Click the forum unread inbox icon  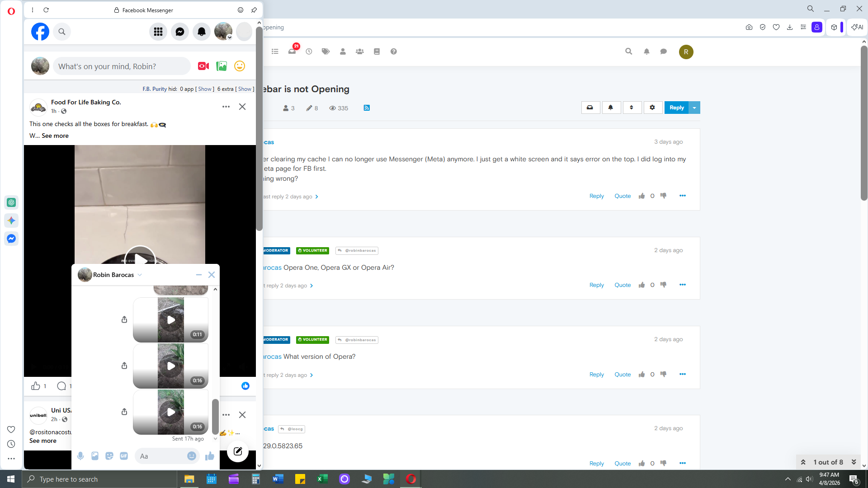[292, 51]
